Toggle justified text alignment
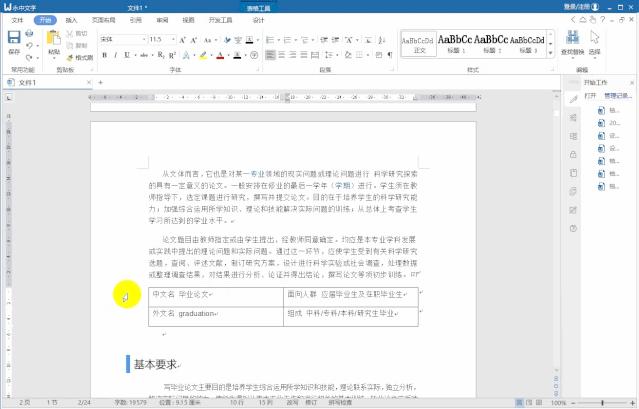 (x=304, y=55)
